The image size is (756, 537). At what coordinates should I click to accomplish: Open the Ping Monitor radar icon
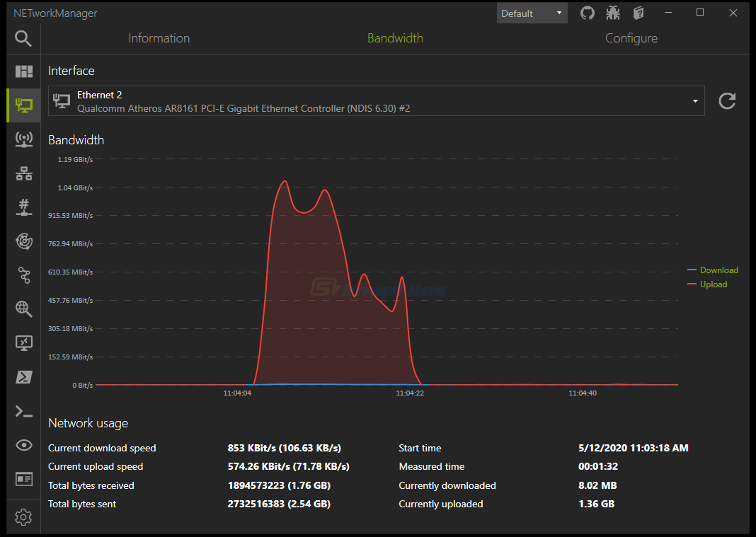point(23,241)
